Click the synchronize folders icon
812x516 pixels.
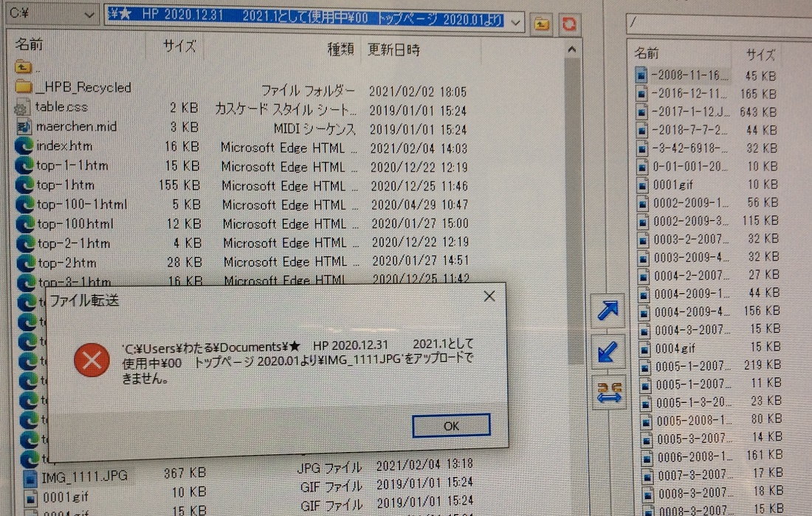608,391
